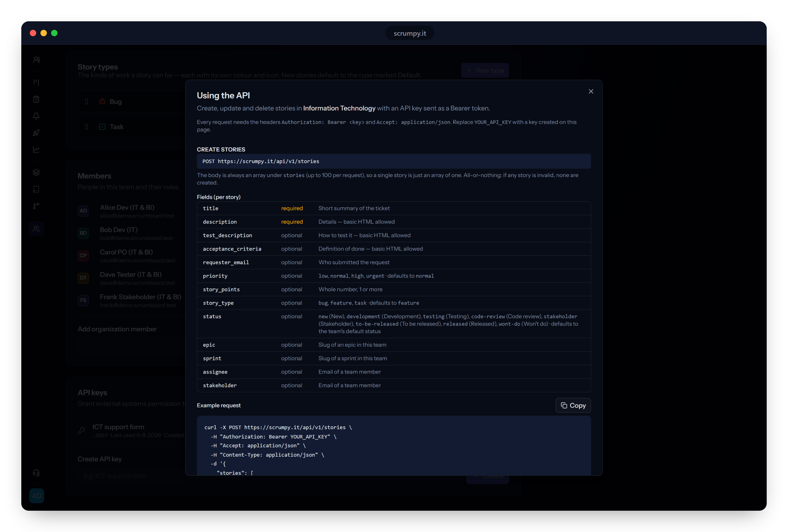Select the Alice Dev (IT & BI) member
788x532 pixels.
[127, 207]
